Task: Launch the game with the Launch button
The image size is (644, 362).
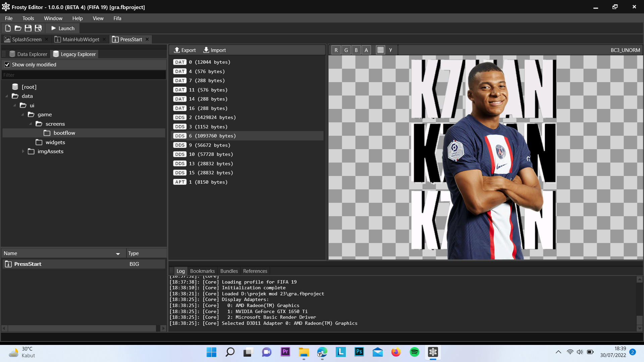Action: coord(63,28)
